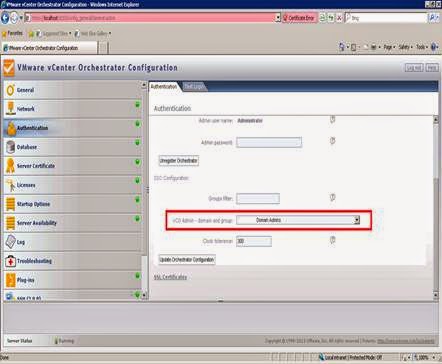Open the Favorites star button

point(12,33)
